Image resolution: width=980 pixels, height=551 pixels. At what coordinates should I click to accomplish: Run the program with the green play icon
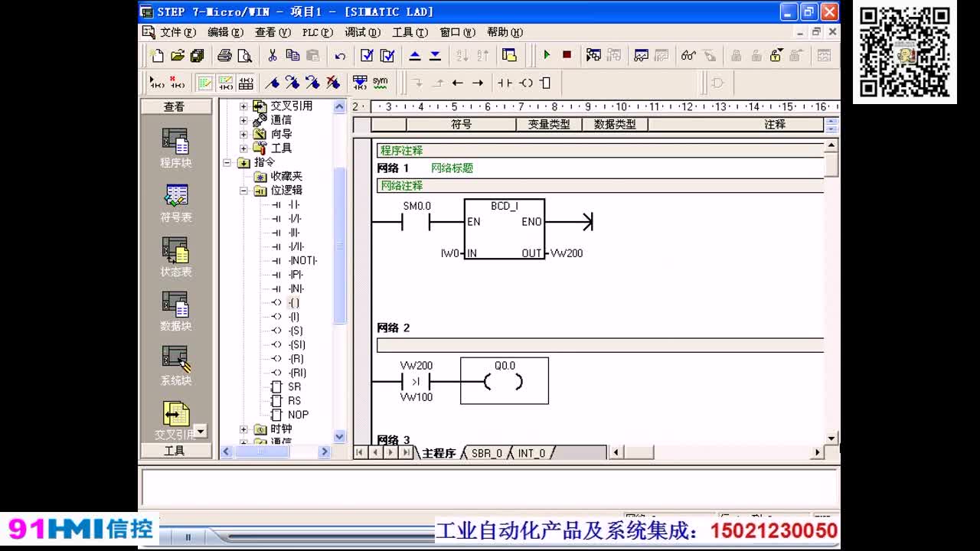pos(546,54)
